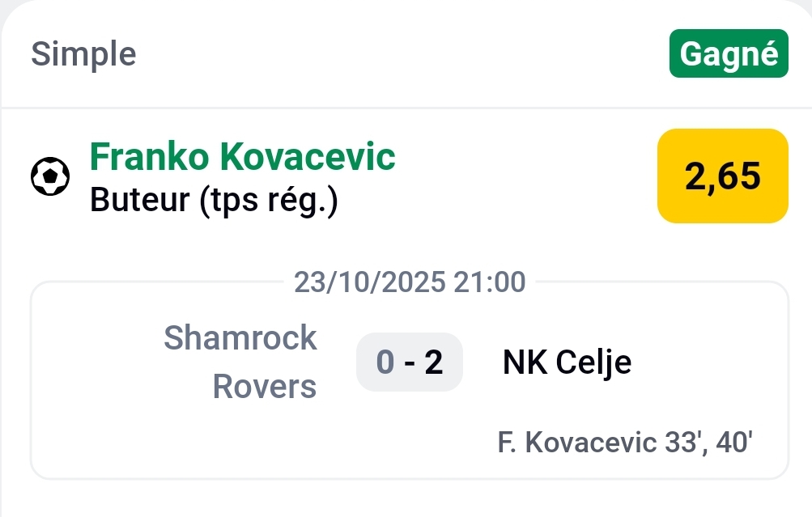812x517 pixels.
Task: Click the soccer ball sport icon
Action: click(50, 176)
